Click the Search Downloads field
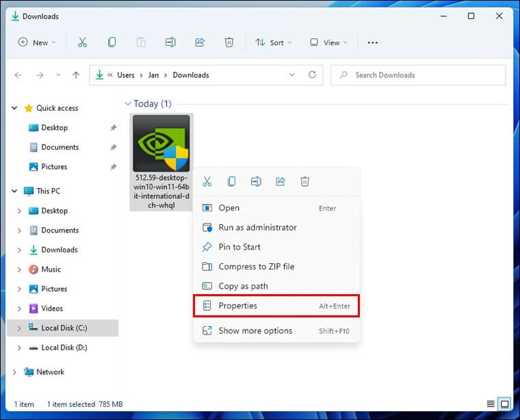This screenshot has width=520, height=420. [418, 75]
